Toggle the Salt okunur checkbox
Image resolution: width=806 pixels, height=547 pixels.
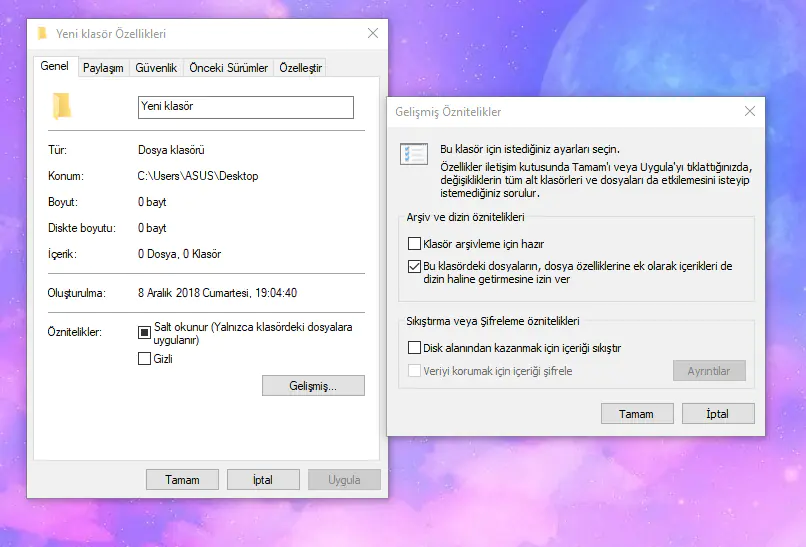(x=144, y=333)
